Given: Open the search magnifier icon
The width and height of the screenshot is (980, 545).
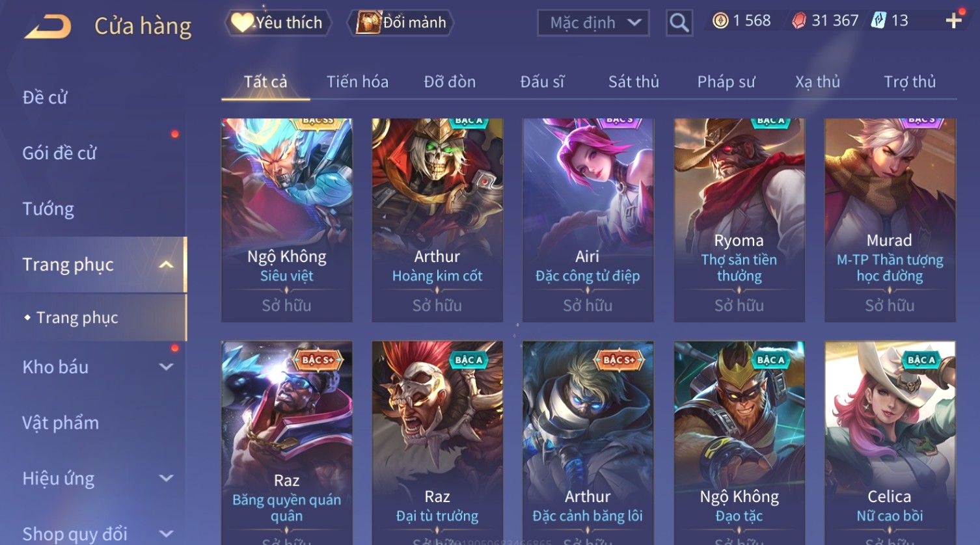Looking at the screenshot, I should pyautogui.click(x=679, y=23).
